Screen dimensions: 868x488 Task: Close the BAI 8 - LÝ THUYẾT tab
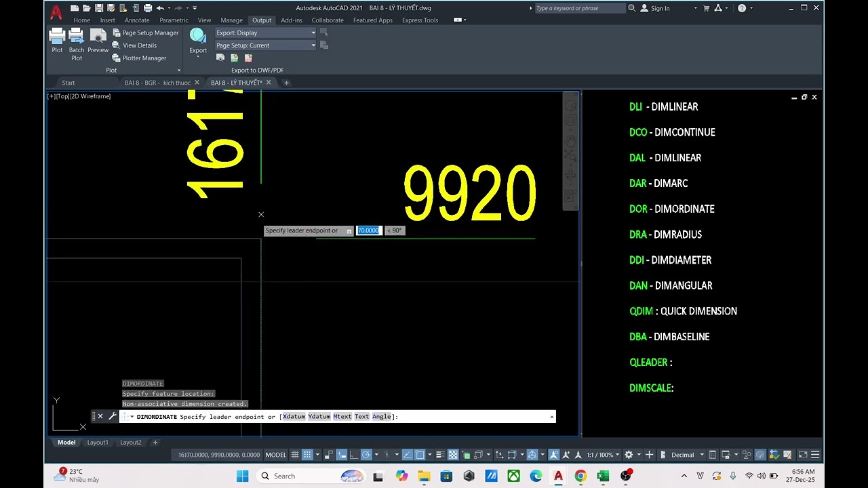(x=269, y=83)
